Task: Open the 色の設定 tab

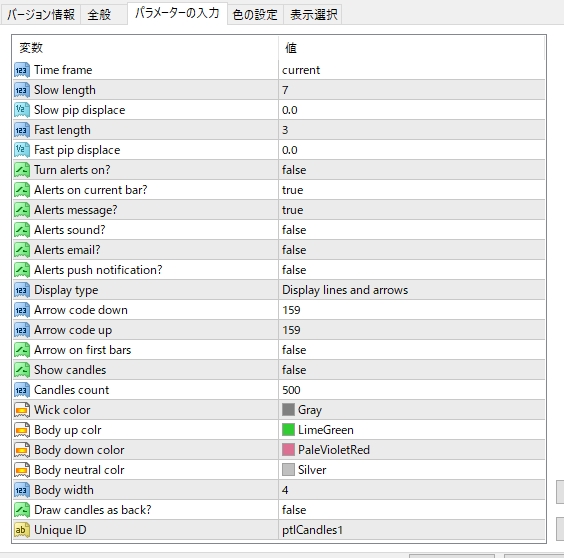Action: pyautogui.click(x=255, y=14)
